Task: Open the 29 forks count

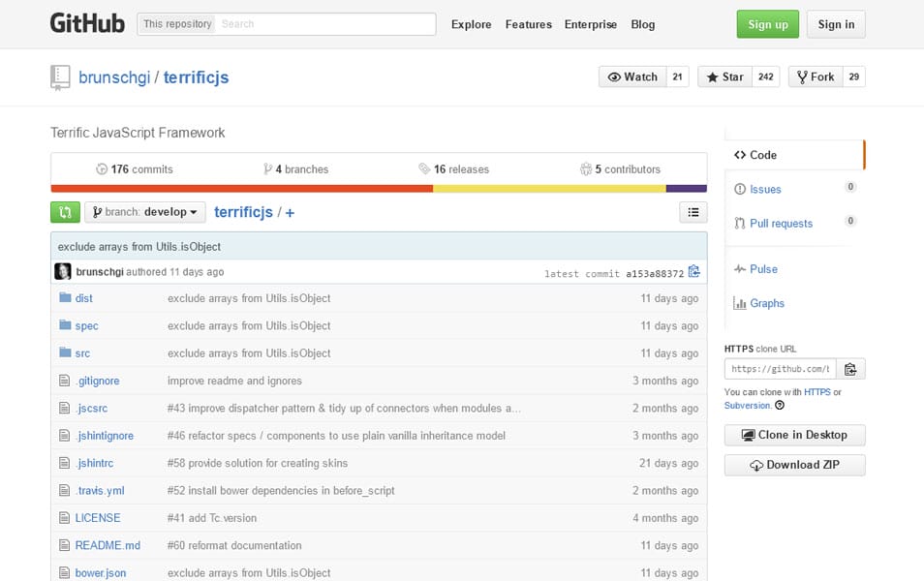Action: (854, 76)
